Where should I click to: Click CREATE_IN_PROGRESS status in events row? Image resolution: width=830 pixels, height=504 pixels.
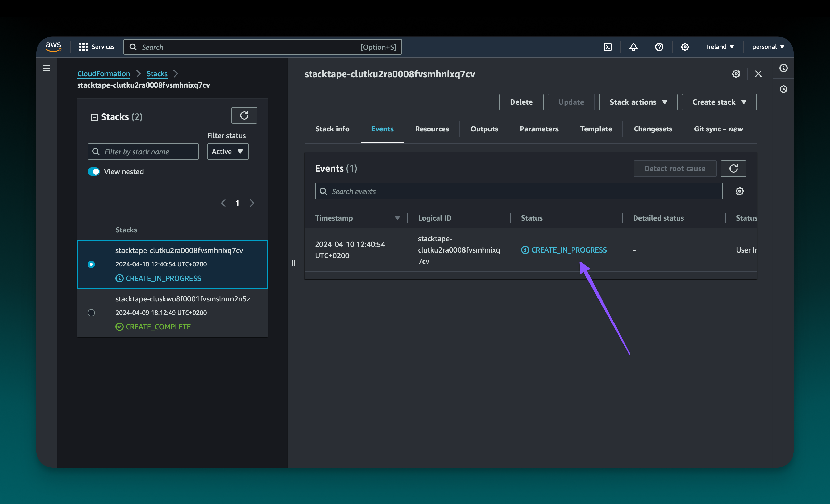pyautogui.click(x=569, y=250)
